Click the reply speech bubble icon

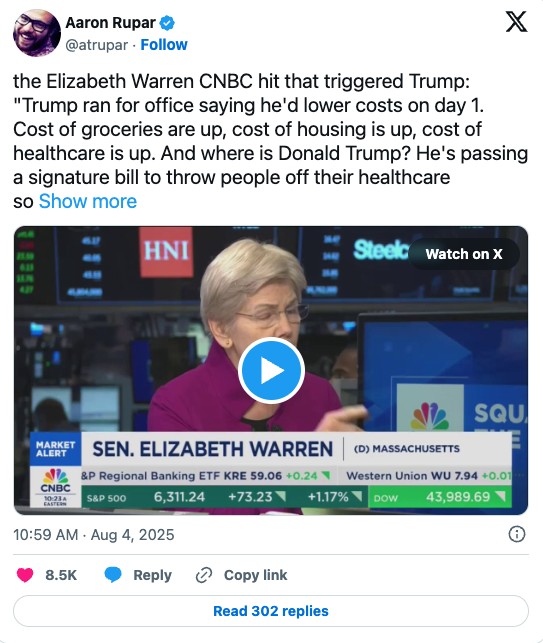113,575
